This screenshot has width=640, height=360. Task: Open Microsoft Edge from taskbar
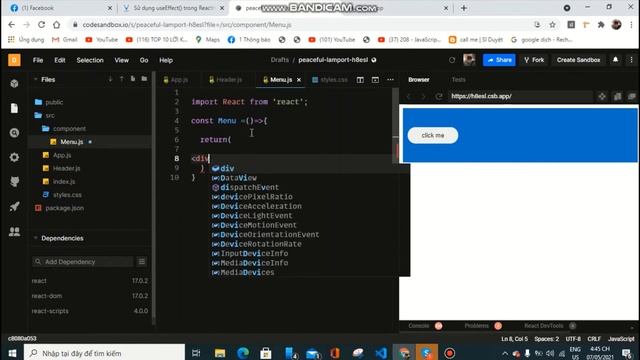pyautogui.click(x=243, y=353)
